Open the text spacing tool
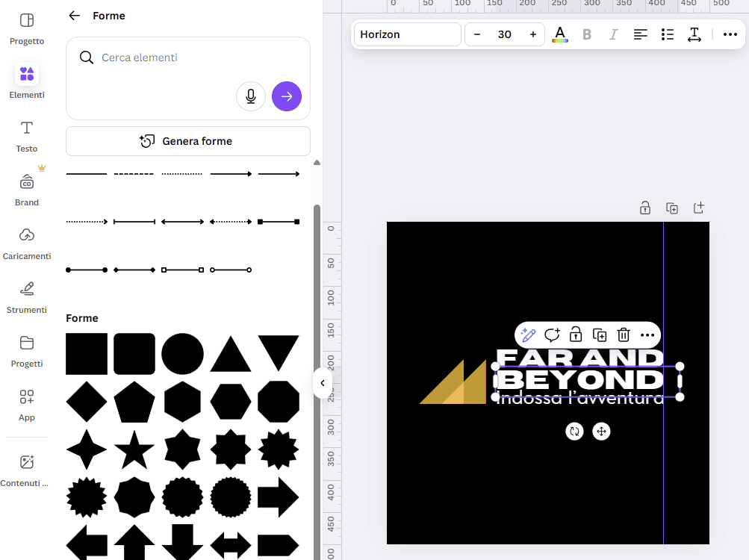Image resolution: width=749 pixels, height=560 pixels. (x=694, y=34)
